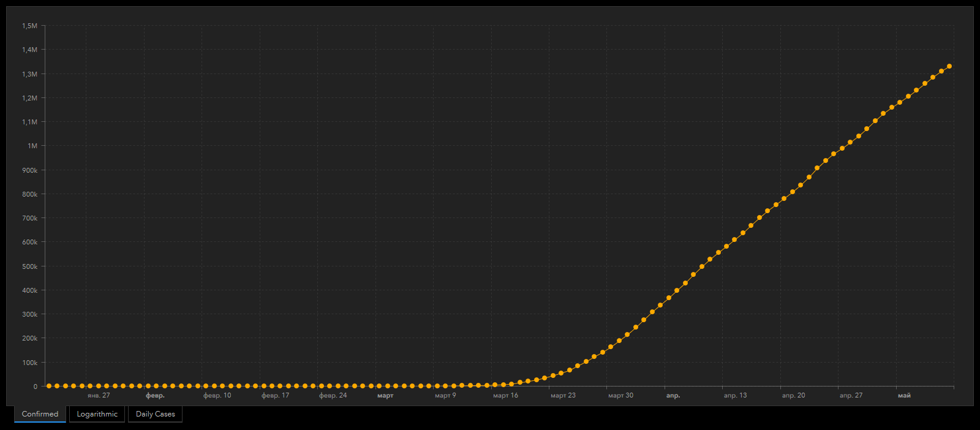Click the first data point at chart start
Screen dimensions: 980x430
49,386
